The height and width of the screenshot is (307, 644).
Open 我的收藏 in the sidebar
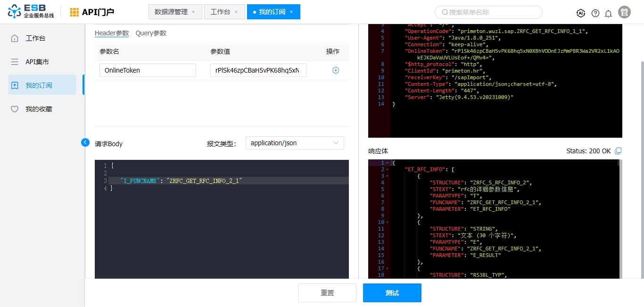[39, 109]
